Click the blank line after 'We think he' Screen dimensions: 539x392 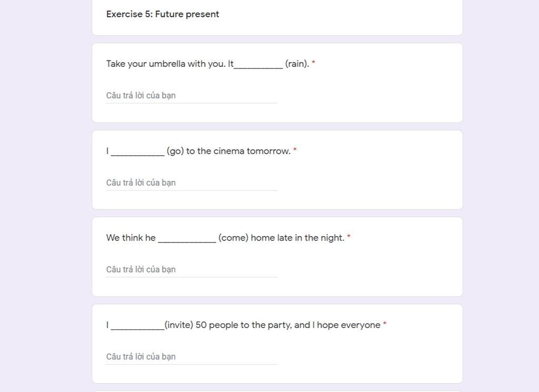pos(187,240)
